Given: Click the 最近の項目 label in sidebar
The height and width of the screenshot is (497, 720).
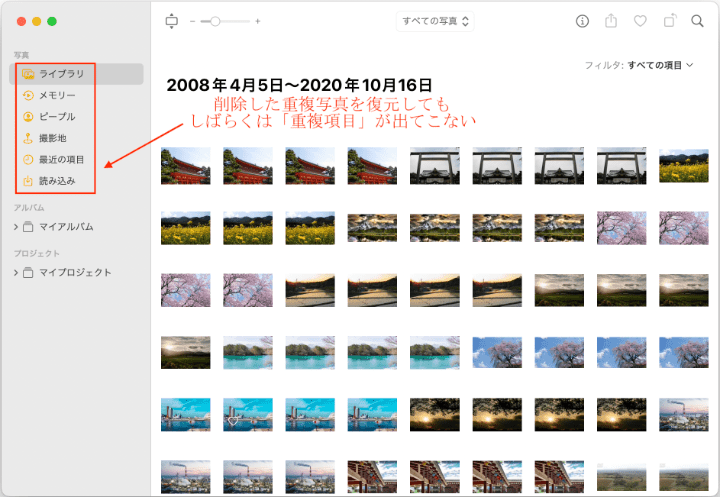Looking at the screenshot, I should click(x=62, y=160).
